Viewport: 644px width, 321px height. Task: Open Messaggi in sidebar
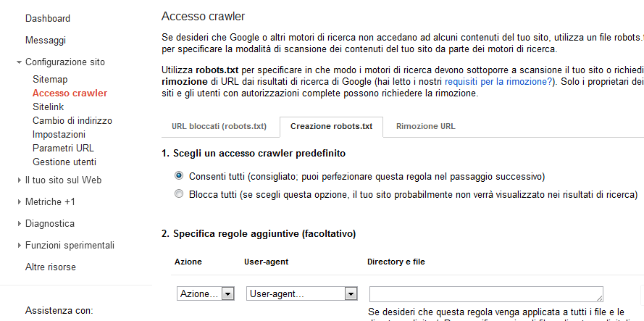(46, 40)
